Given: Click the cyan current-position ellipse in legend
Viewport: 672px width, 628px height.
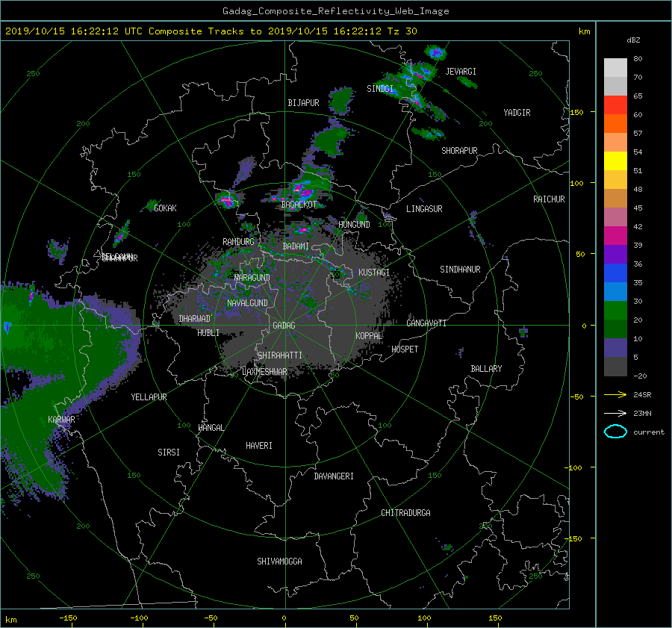Looking at the screenshot, I should coord(615,432).
